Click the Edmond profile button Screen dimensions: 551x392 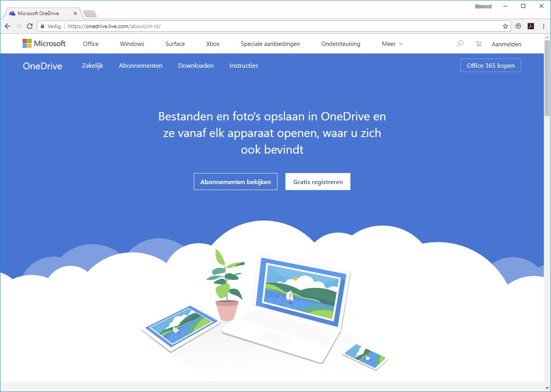pos(483,6)
